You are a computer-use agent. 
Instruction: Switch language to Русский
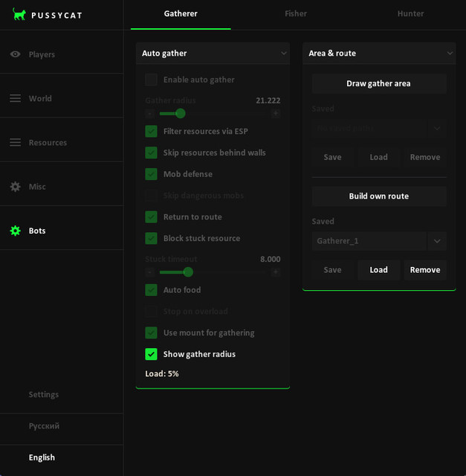(44, 426)
